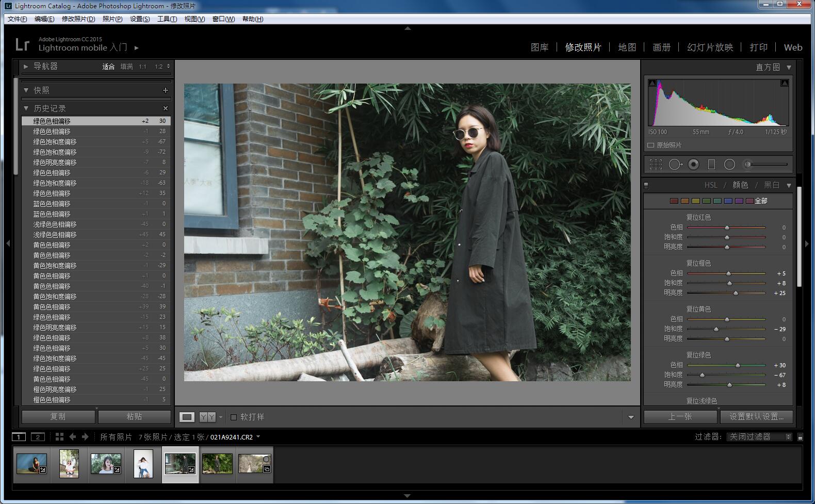Toggle the HSL panel on/off switch
The image size is (815, 504).
pos(646,185)
